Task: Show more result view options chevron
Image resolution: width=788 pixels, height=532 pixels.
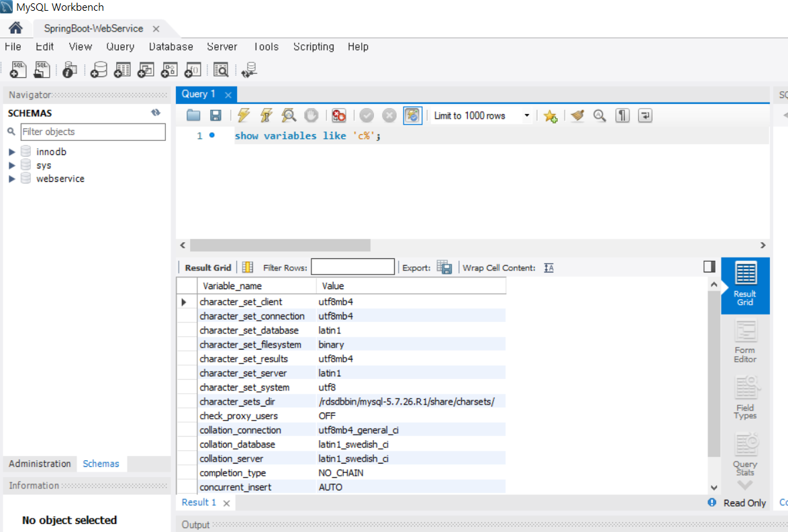Action: [745, 485]
